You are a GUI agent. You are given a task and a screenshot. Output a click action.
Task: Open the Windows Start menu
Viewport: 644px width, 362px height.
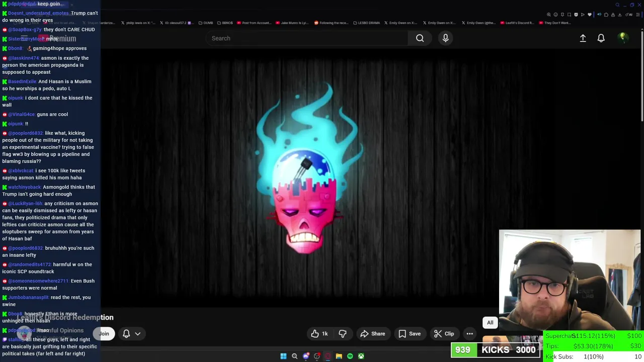(283, 356)
